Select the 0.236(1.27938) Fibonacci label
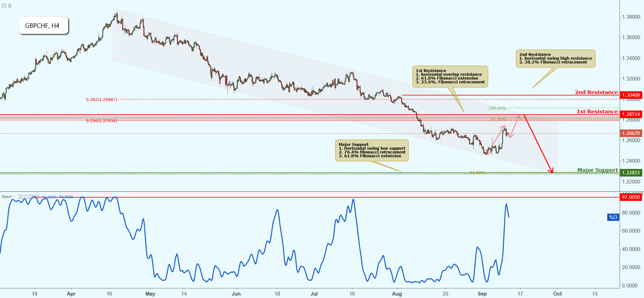This screenshot has width=644, height=298. 101,121
